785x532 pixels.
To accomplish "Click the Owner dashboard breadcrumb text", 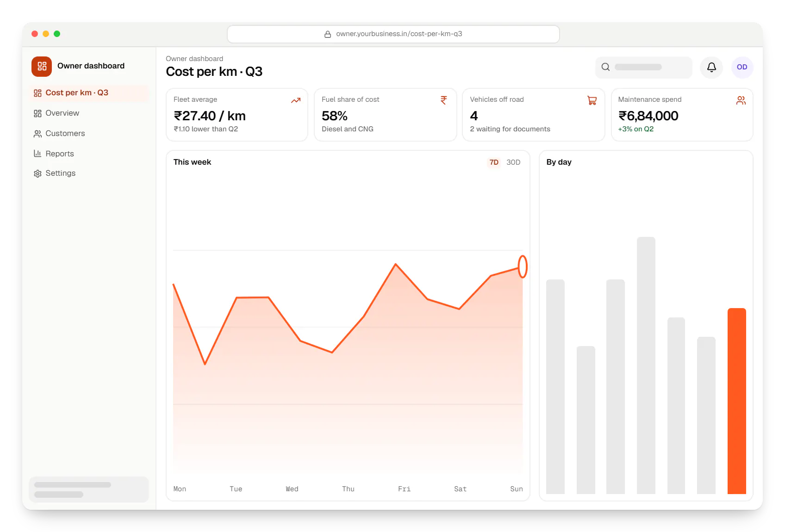I will [x=194, y=59].
